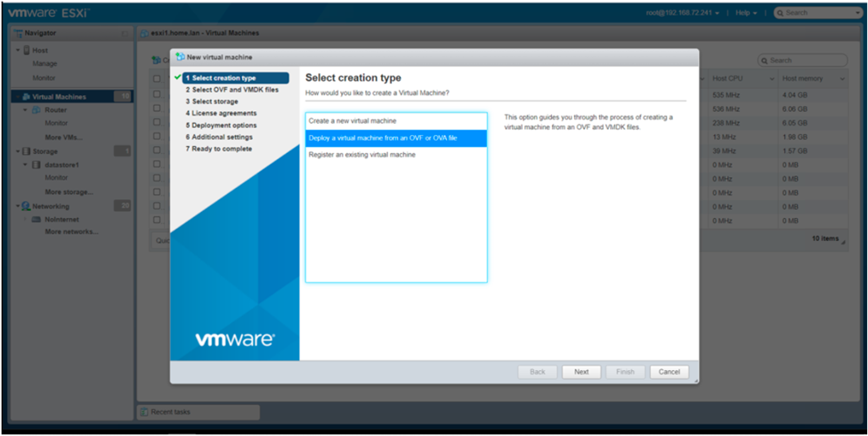Click the 10 items count label

click(824, 239)
